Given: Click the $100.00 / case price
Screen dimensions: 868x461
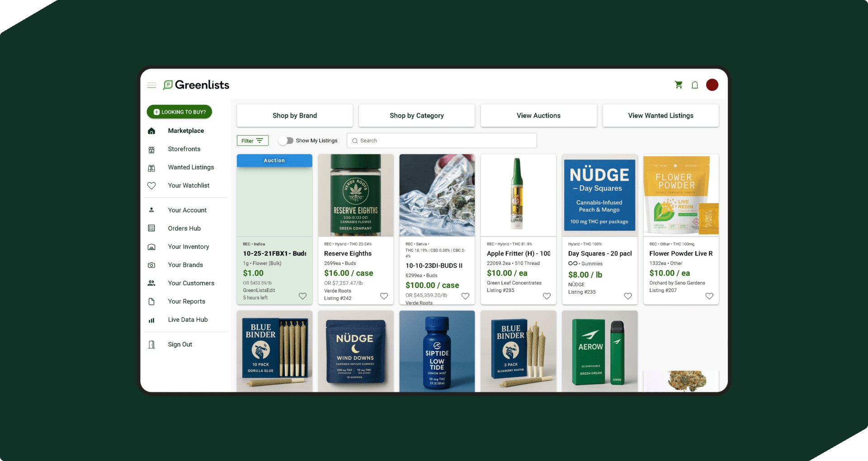Looking at the screenshot, I should [x=432, y=285].
